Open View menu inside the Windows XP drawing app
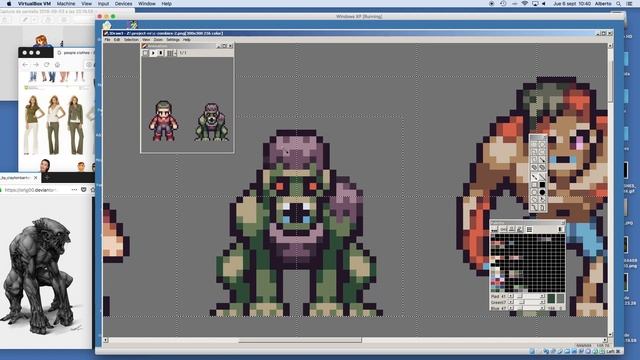Viewport: 640px width, 360px height. point(146,40)
